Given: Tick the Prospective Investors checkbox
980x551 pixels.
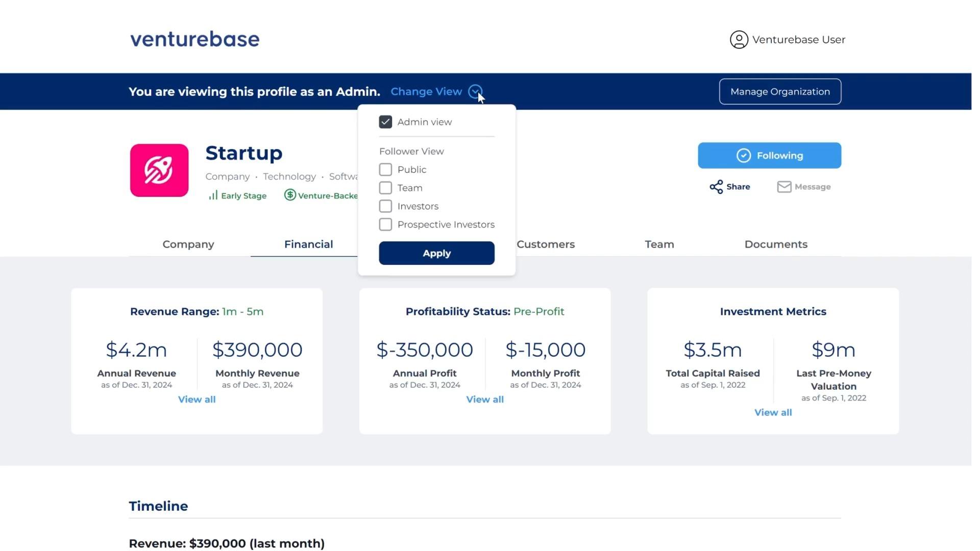Looking at the screenshot, I should point(385,224).
